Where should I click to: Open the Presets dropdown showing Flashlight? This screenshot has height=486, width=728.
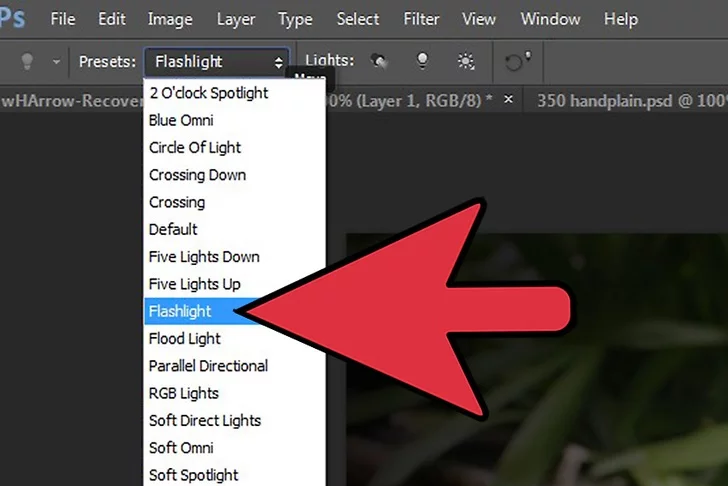pyautogui.click(x=217, y=62)
